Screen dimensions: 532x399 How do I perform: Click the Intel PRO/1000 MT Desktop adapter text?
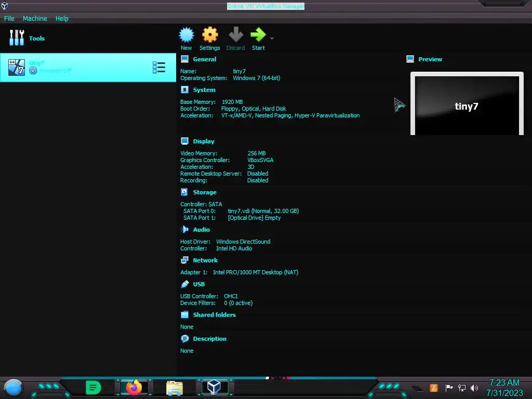pyautogui.click(x=256, y=272)
